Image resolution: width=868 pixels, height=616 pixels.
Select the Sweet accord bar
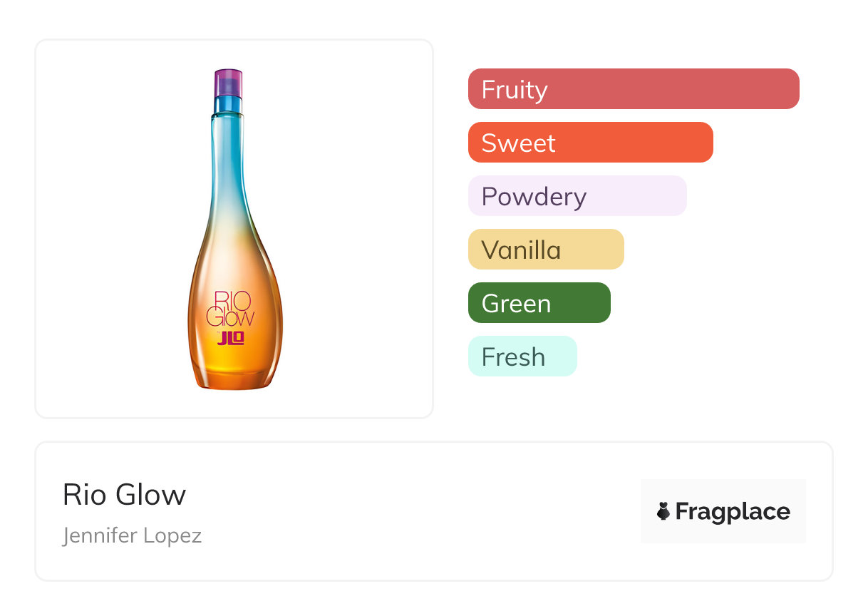[590, 143]
